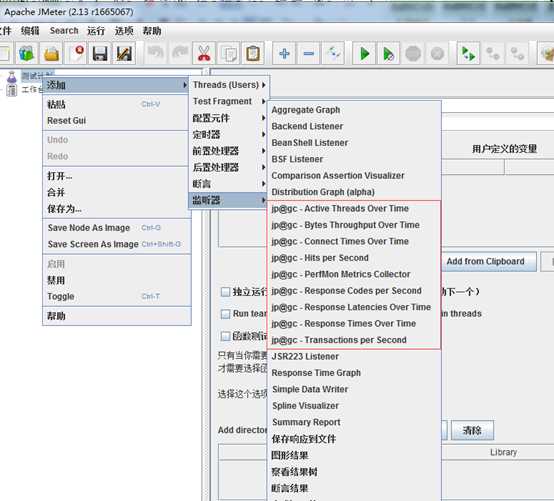Open 添加 context menu entry
Screen dimensions: 554x501
[117, 85]
